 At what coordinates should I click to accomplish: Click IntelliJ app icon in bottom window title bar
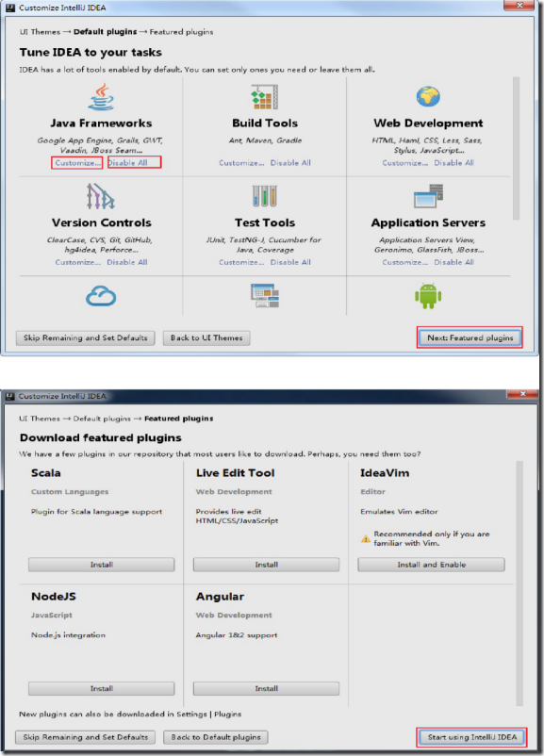[x=9, y=396]
